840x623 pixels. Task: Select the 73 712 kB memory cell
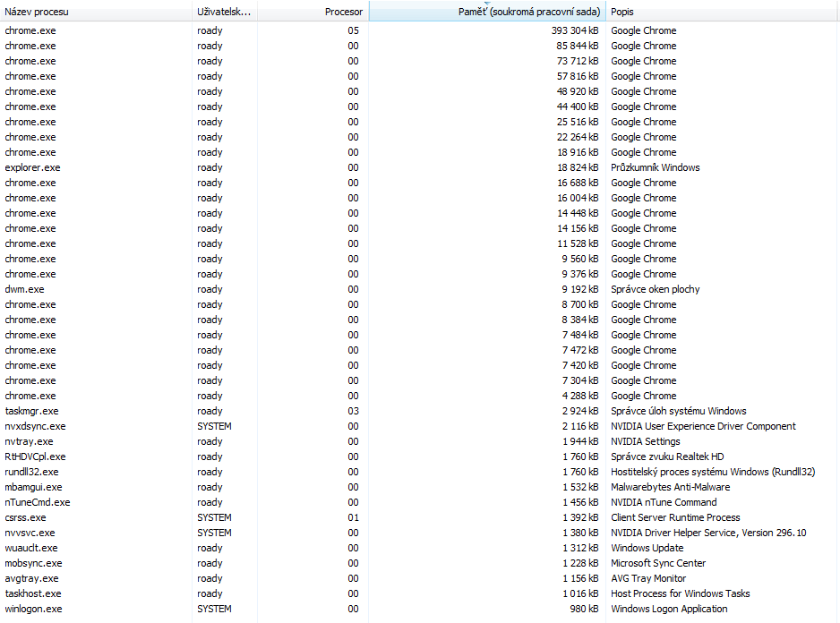(x=577, y=61)
